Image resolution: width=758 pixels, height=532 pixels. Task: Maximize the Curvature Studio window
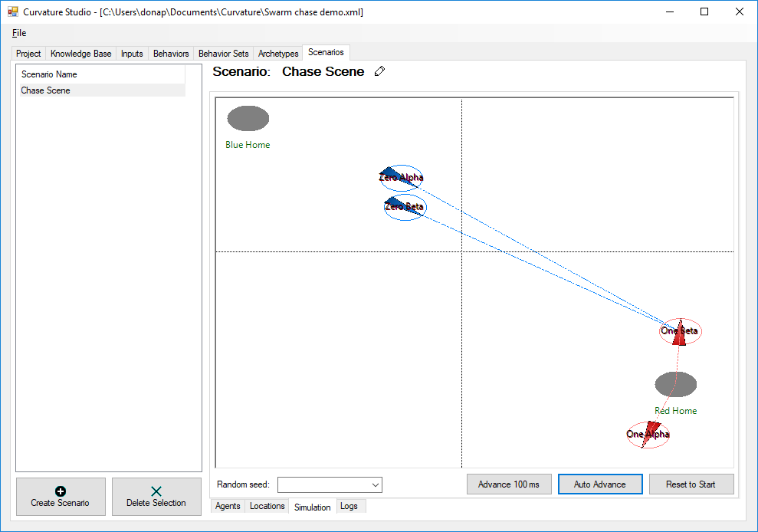(x=704, y=11)
